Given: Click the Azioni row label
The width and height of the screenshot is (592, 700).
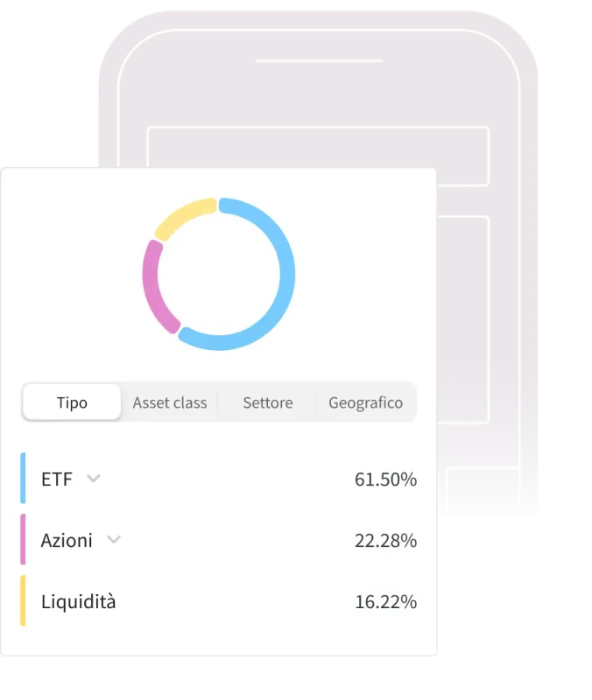Looking at the screenshot, I should pyautogui.click(x=67, y=540).
